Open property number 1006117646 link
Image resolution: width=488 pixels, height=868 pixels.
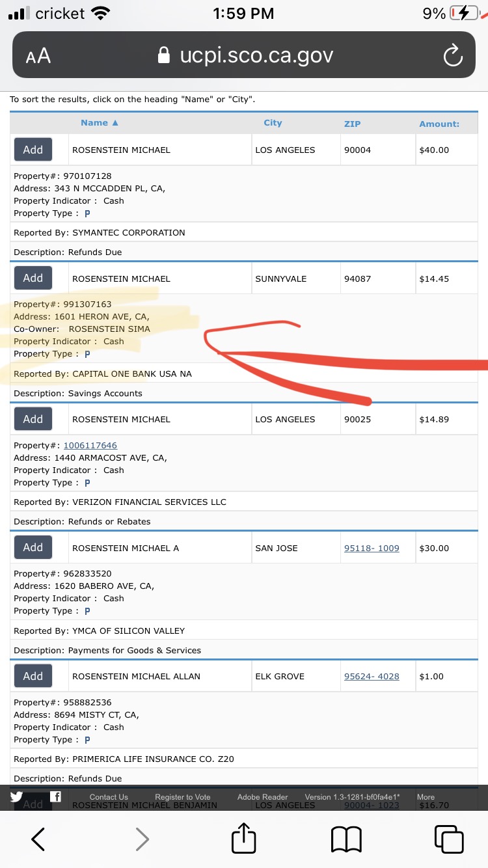click(x=90, y=446)
